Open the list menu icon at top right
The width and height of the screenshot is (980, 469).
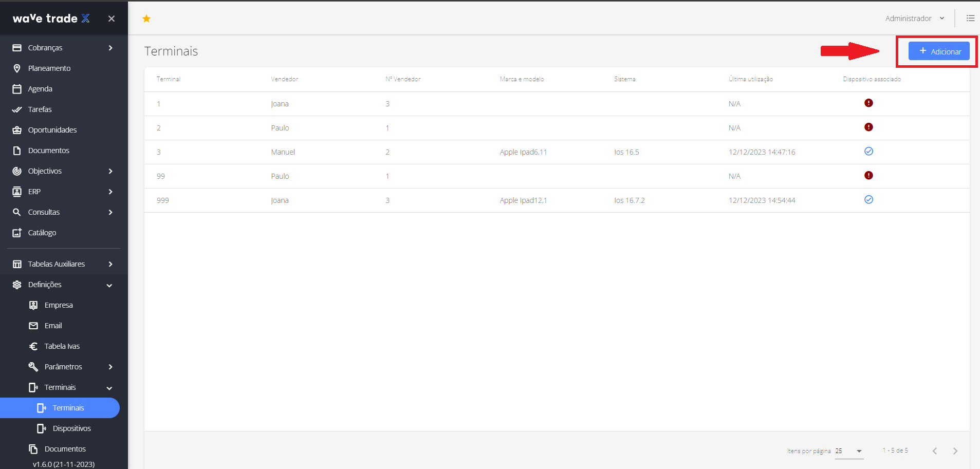970,18
